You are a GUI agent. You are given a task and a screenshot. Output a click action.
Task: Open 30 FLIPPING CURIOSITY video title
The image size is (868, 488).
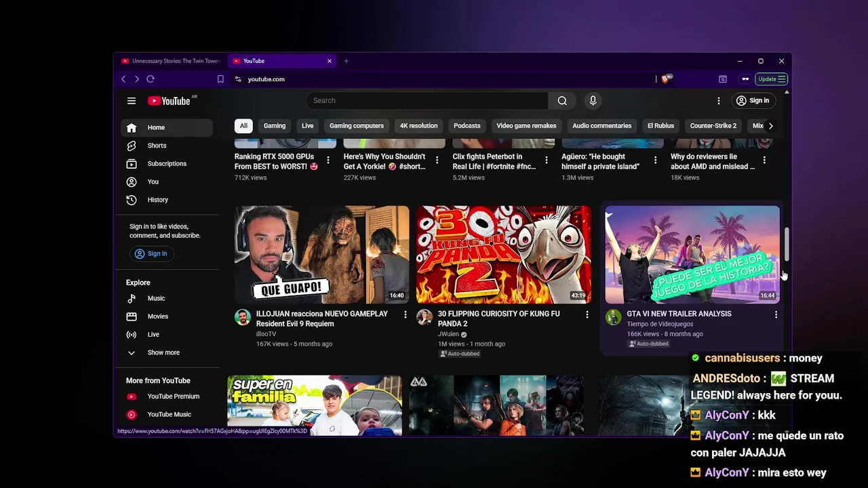(498, 319)
